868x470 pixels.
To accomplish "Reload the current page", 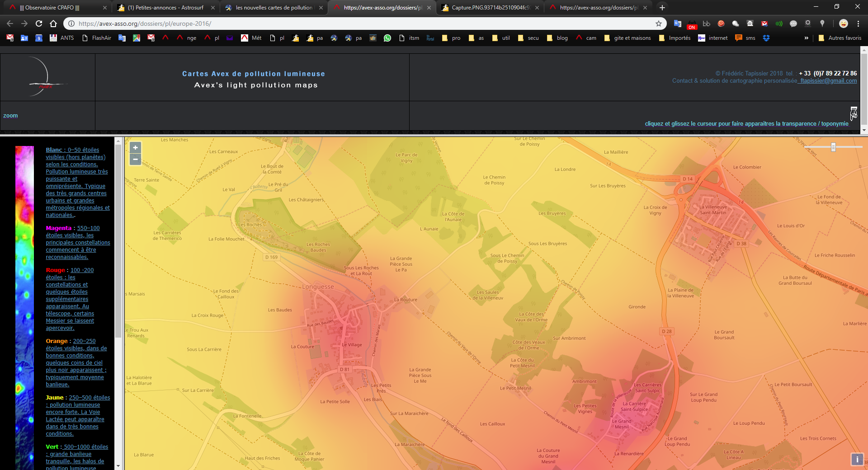I will coord(39,23).
